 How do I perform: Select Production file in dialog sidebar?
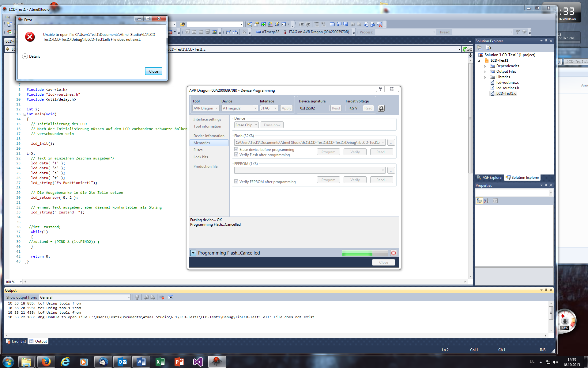(205, 167)
